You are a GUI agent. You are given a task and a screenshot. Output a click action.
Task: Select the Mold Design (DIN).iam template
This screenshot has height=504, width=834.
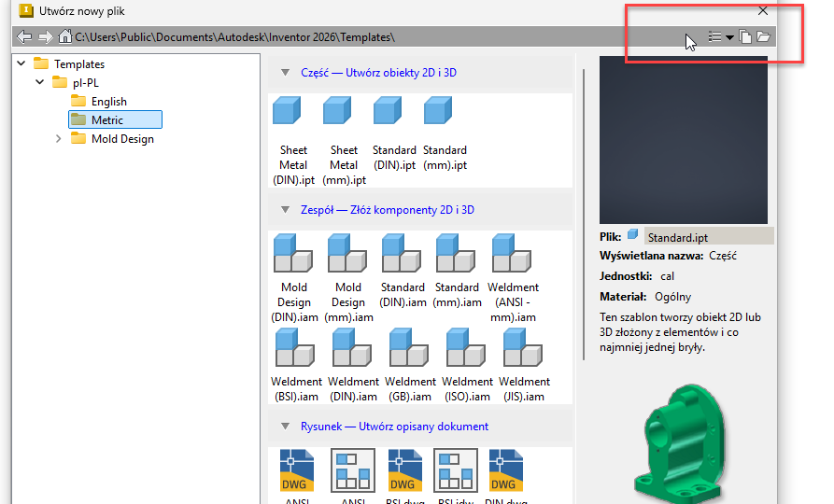[x=294, y=278]
